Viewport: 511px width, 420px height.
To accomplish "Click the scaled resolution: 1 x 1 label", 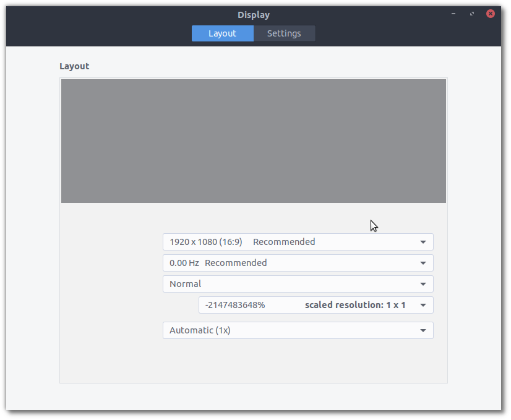I will (356, 305).
